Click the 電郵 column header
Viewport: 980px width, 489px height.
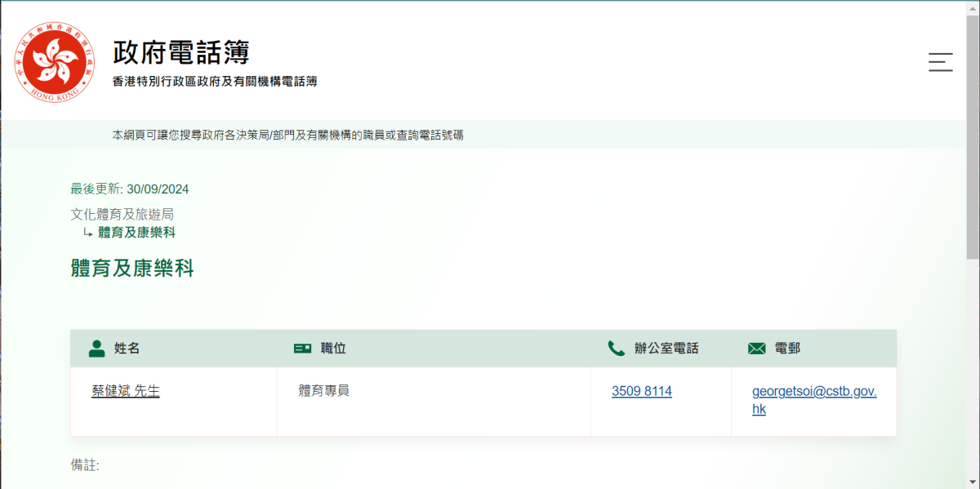[787, 349]
